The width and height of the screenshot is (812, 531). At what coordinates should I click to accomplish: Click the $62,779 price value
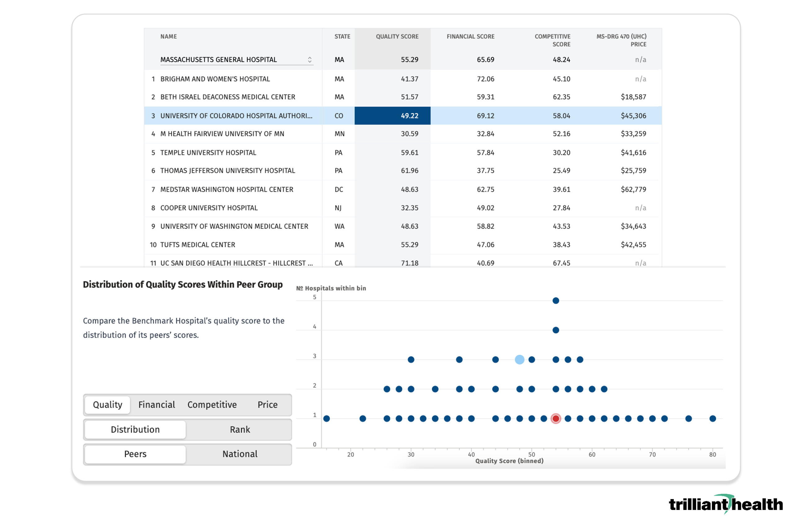point(633,189)
